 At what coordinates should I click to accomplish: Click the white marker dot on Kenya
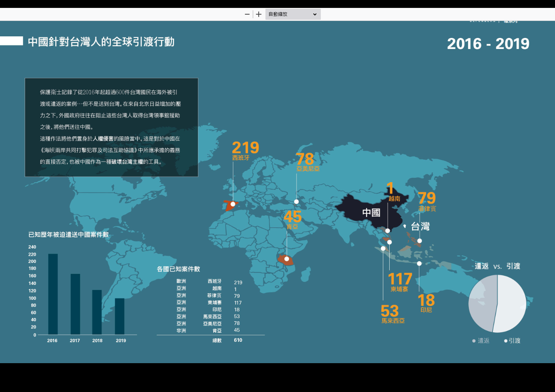(287, 259)
